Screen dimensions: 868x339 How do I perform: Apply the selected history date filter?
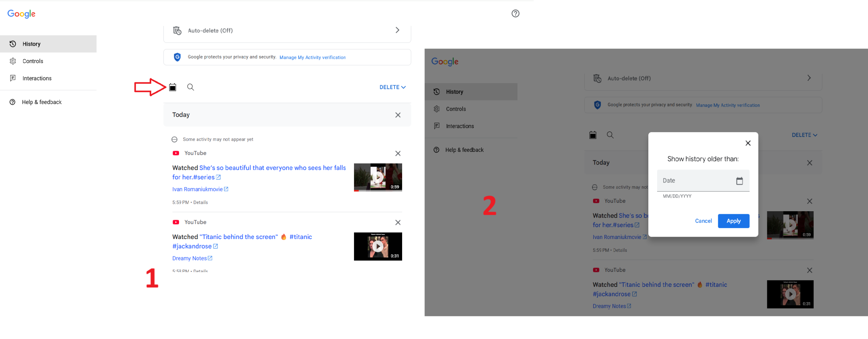tap(733, 221)
